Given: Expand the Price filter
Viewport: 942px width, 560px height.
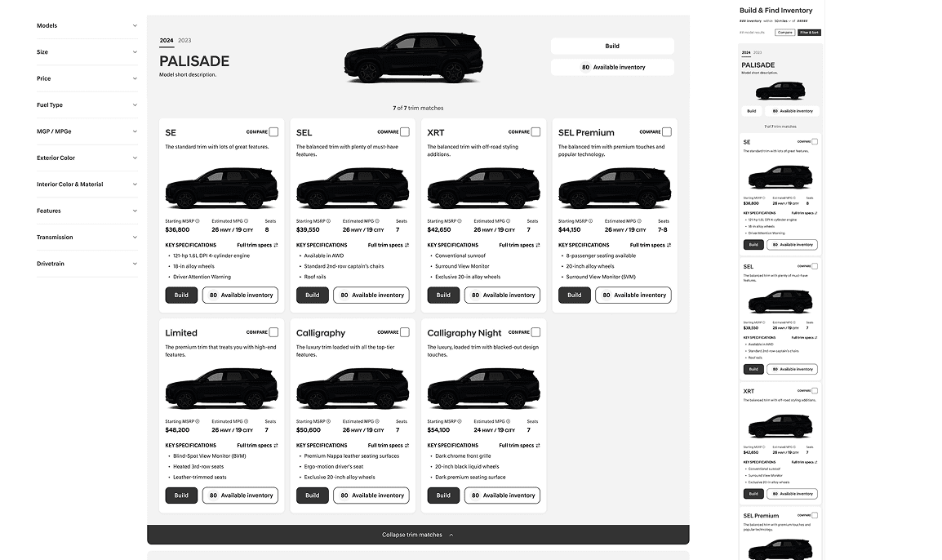Looking at the screenshot, I should (87, 78).
